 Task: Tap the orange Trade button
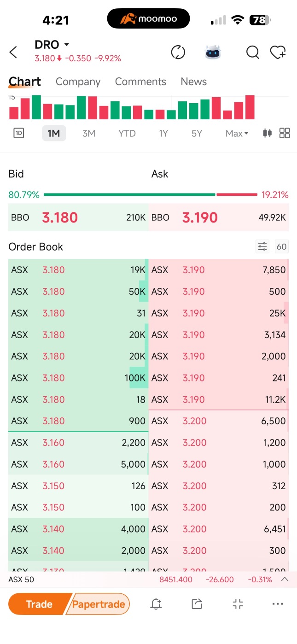[39, 604]
